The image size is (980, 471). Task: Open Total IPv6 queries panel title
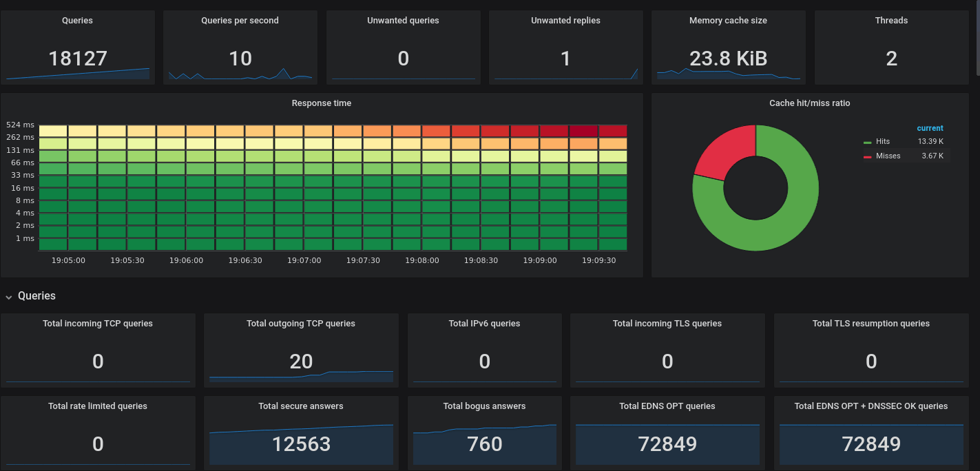pyautogui.click(x=484, y=324)
